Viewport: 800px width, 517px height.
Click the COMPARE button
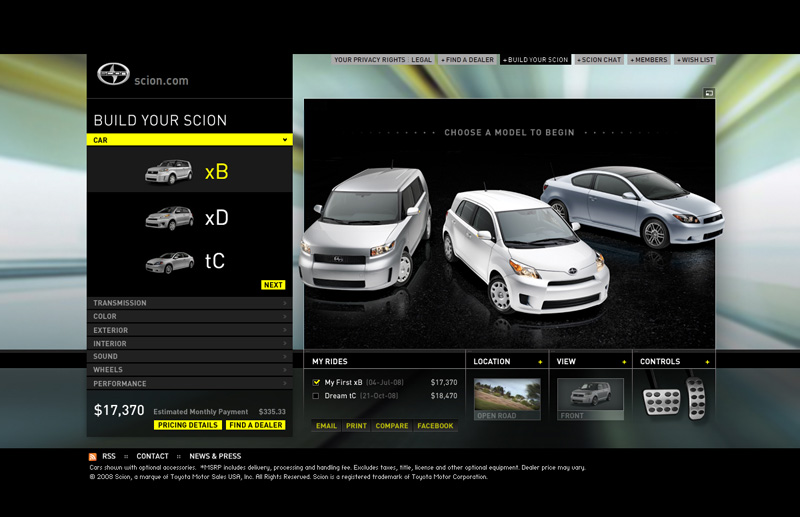tap(392, 426)
